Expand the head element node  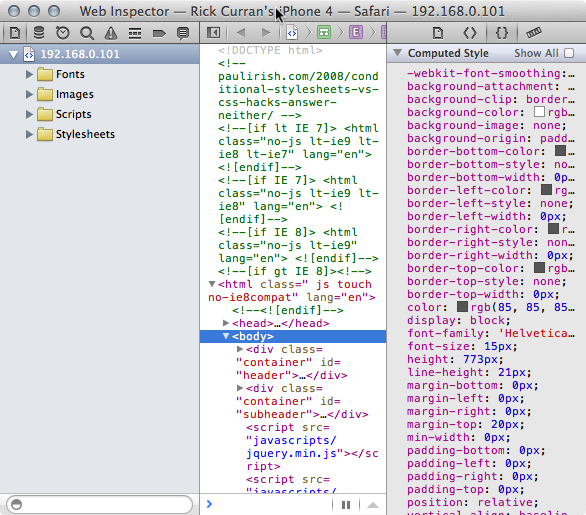226,323
